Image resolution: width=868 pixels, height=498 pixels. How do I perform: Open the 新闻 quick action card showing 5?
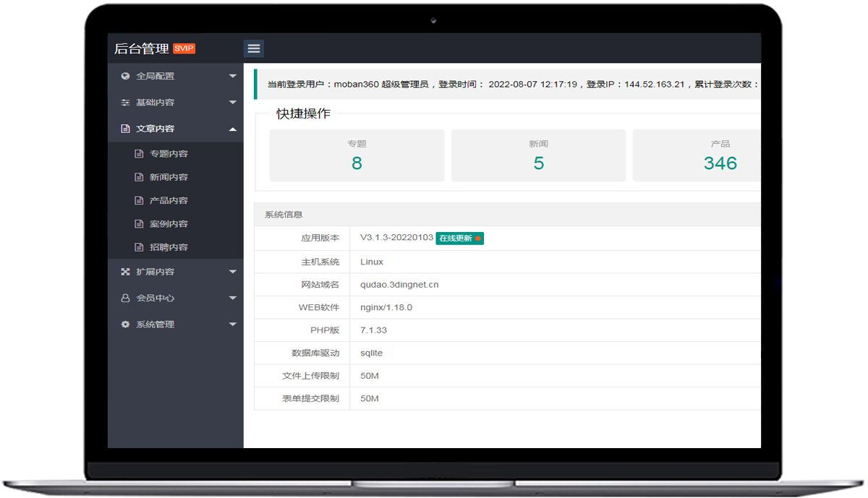[x=538, y=155]
